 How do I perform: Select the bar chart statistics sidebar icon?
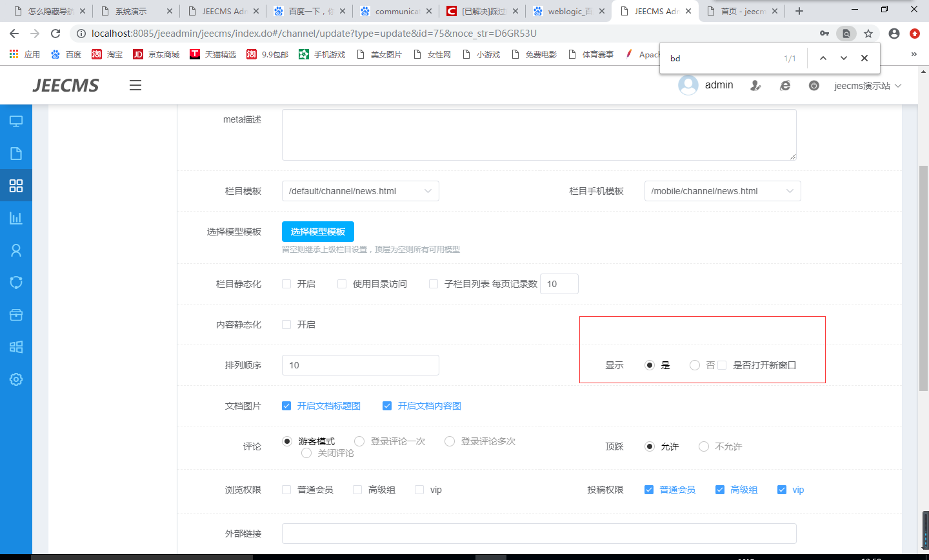click(16, 218)
